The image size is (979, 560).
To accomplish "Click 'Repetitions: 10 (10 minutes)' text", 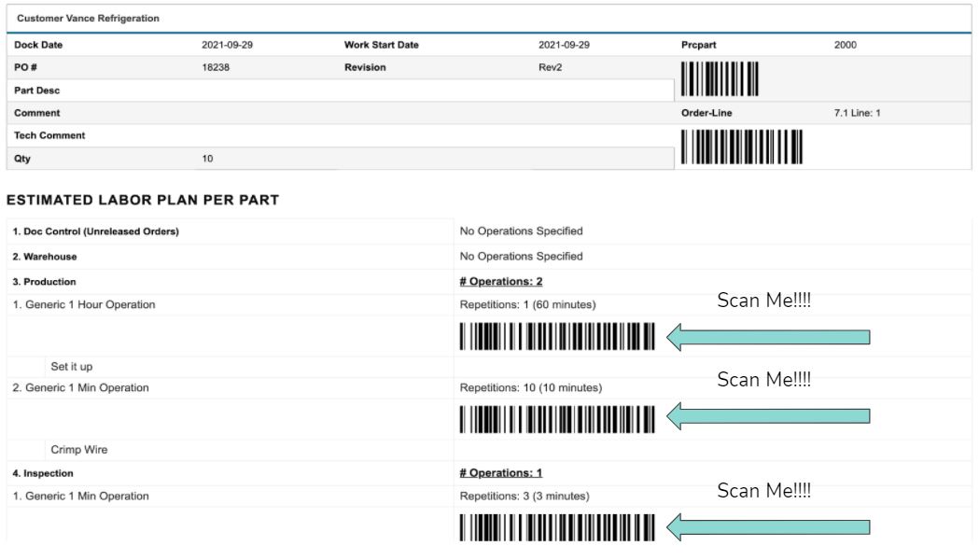I will tap(531, 387).
